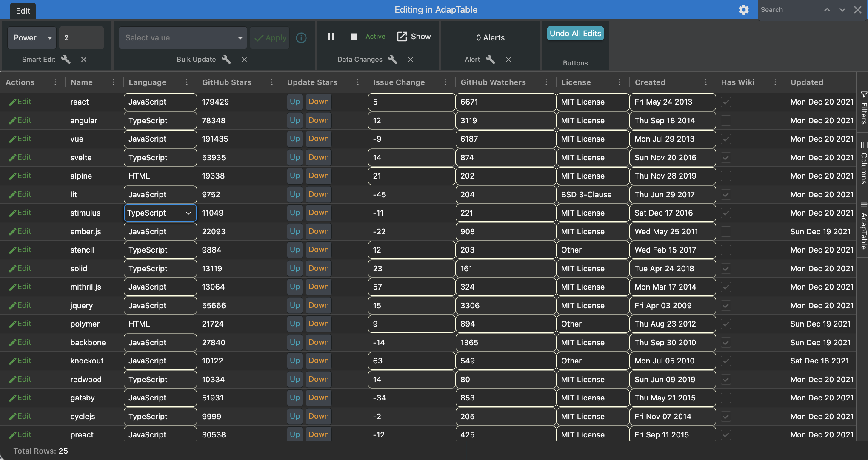The image size is (868, 460).
Task: Toggle Has Wiki checkbox for knockout
Action: [x=726, y=361]
